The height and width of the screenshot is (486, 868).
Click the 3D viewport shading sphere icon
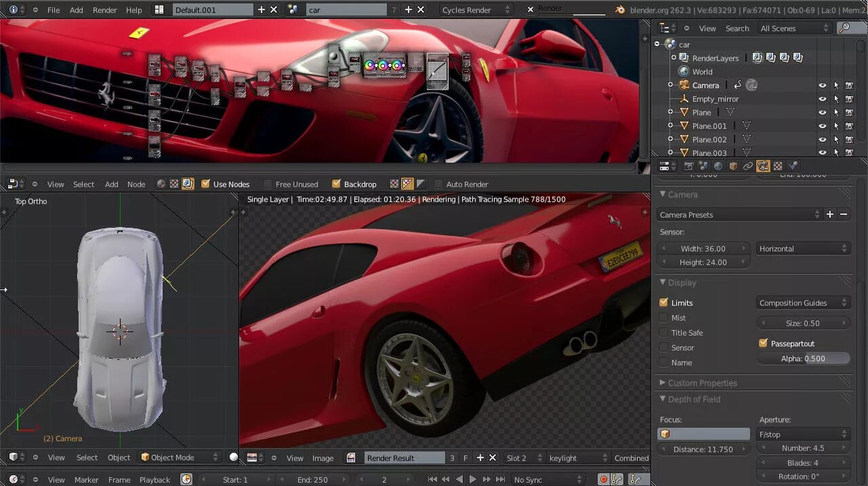[x=233, y=457]
